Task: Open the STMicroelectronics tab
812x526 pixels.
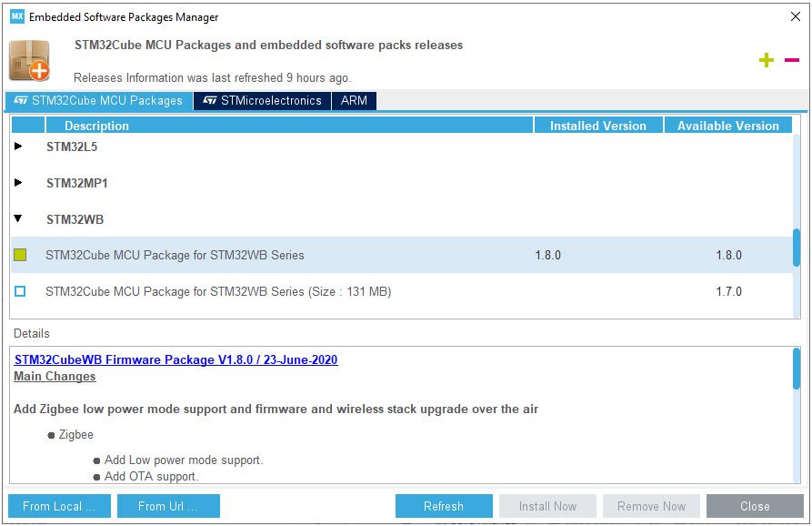Action: click(262, 100)
